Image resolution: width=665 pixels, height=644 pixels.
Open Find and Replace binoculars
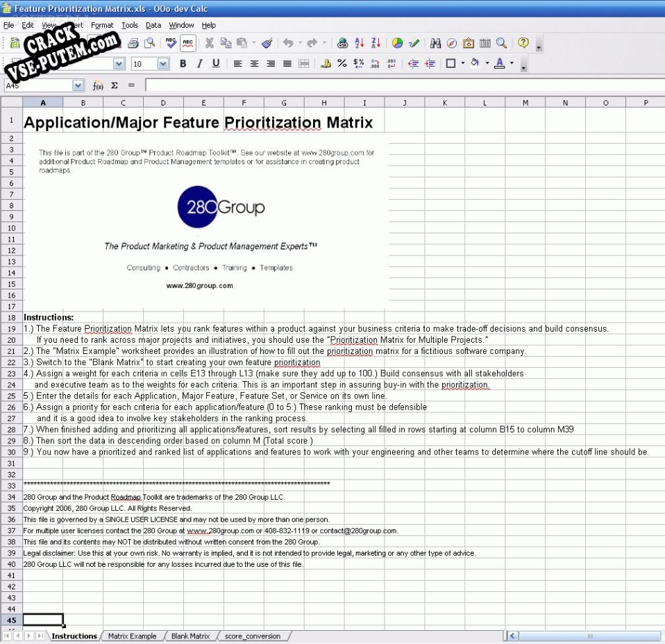pos(435,43)
